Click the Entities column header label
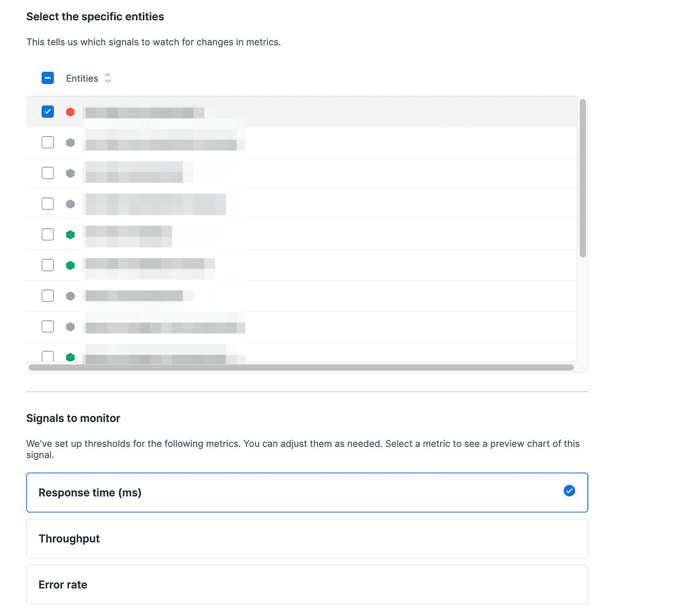Viewport: 700px width, 613px height. tap(82, 78)
